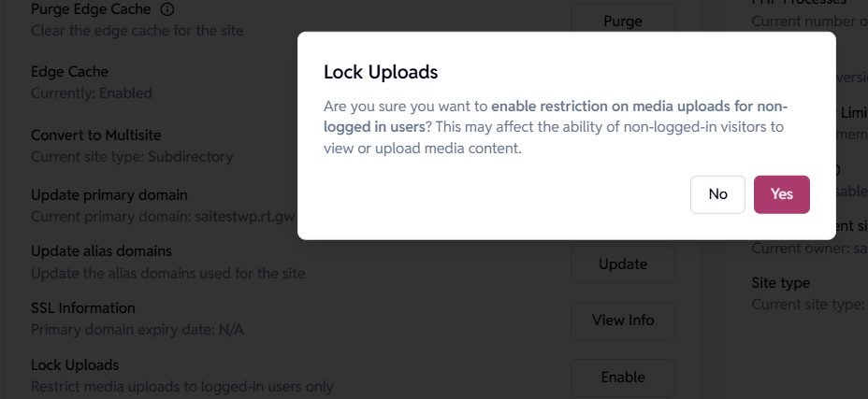The height and width of the screenshot is (399, 868).
Task: Click the Edge Cache setting label
Action: tap(69, 72)
